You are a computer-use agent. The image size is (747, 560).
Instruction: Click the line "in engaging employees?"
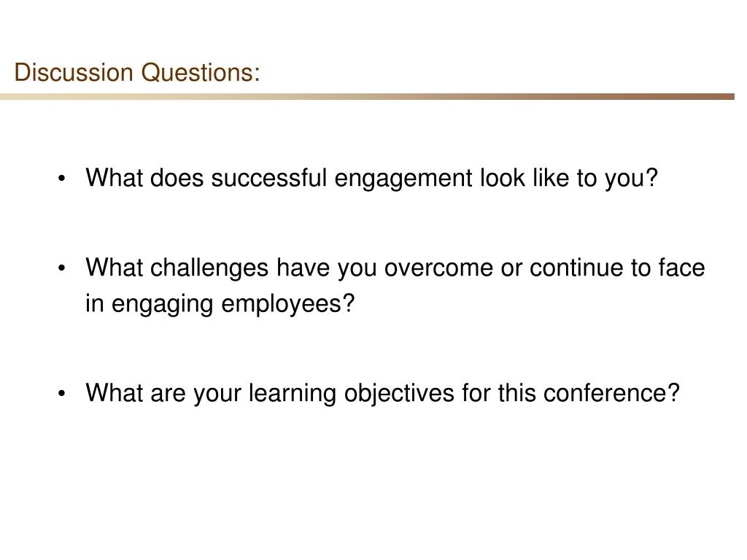220,305
